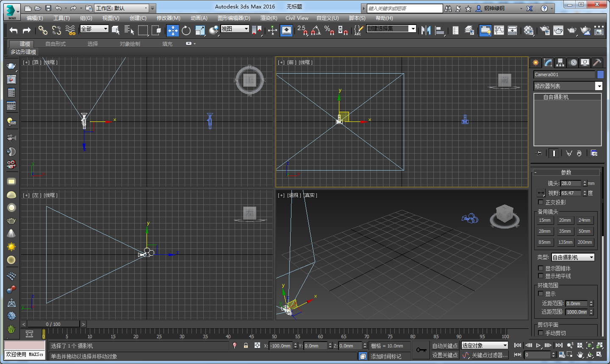Screen dimensions: 610x364
Task: Click the Redo arrow in main toolbar
Action: pyautogui.click(x=27, y=30)
